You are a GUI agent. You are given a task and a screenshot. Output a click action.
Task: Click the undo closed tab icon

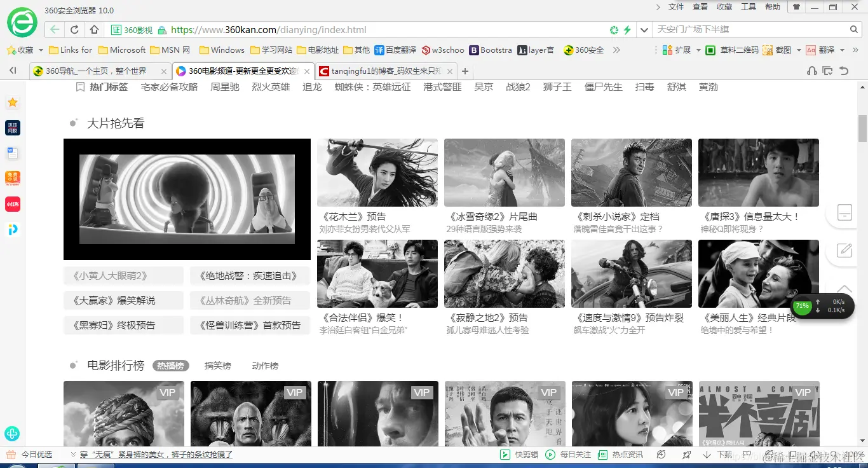pos(844,71)
